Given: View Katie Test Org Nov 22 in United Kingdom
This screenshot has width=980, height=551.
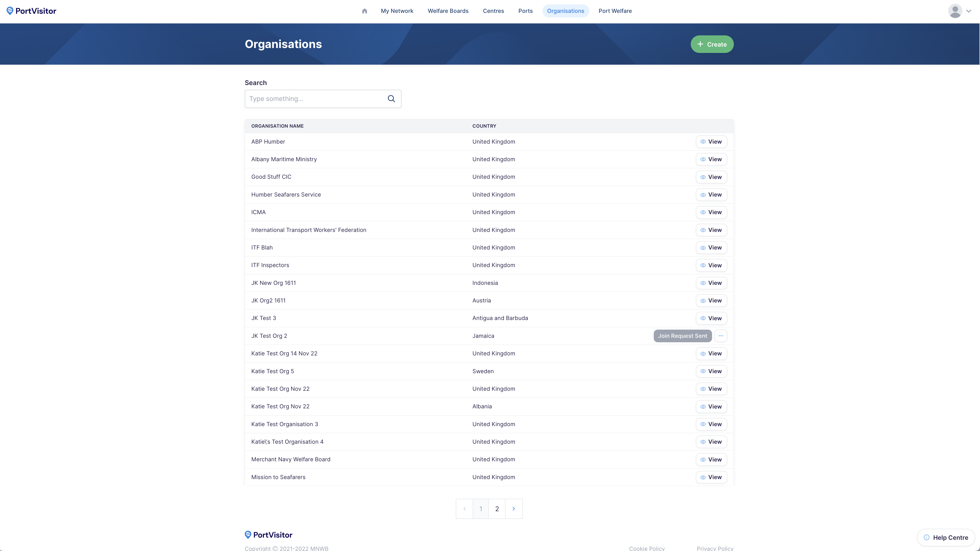Looking at the screenshot, I should (711, 389).
